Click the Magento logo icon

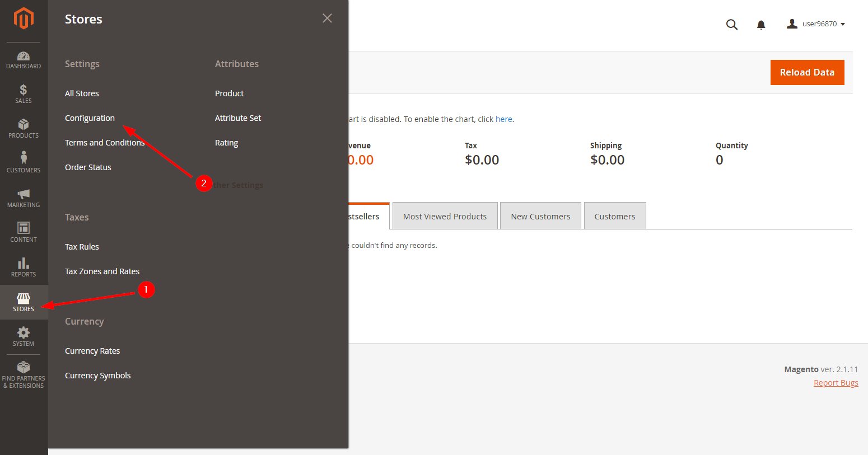coord(24,18)
